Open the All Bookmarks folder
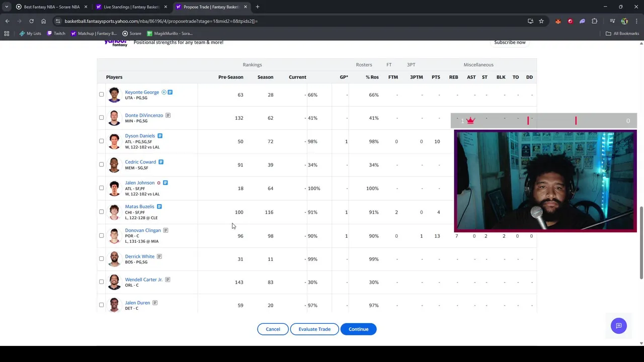The height and width of the screenshot is (362, 644). (x=622, y=34)
